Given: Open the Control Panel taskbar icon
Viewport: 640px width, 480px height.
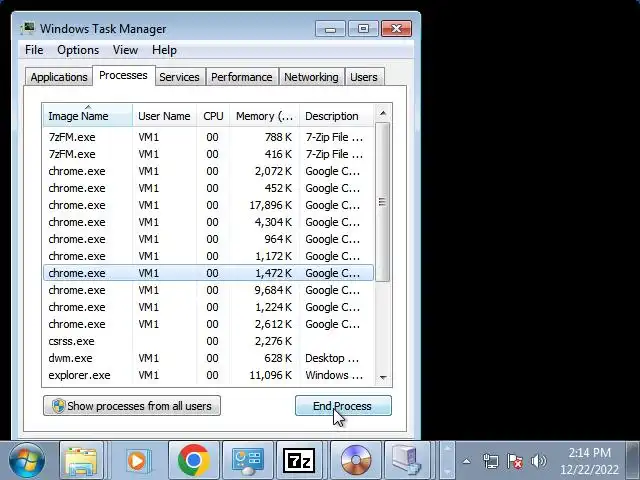Looking at the screenshot, I should (x=247, y=460).
